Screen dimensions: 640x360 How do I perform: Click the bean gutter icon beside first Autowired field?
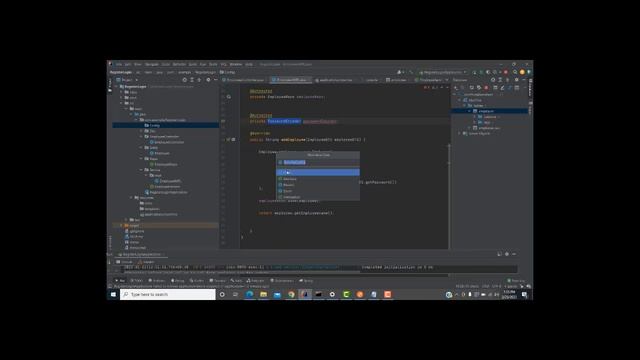[229, 97]
